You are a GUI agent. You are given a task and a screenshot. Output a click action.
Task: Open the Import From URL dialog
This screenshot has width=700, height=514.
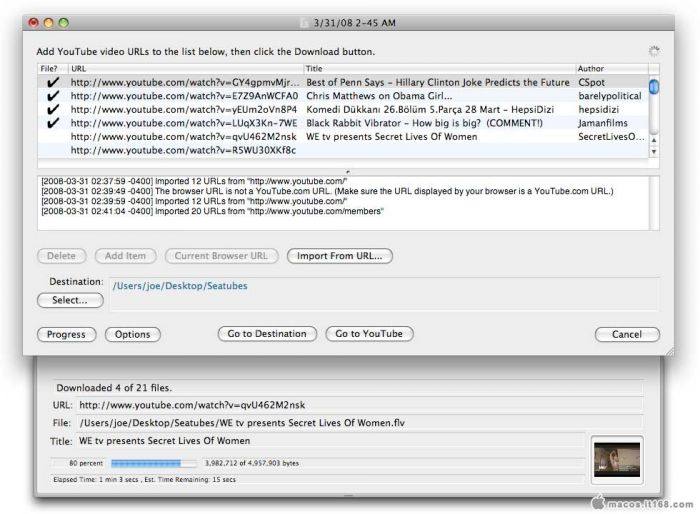[x=340, y=256]
